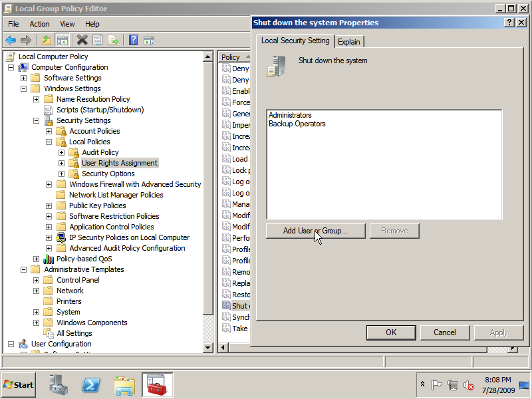This screenshot has height=399, width=532.
Task: Collapse the Administrative Templates node
Action: pos(23,270)
